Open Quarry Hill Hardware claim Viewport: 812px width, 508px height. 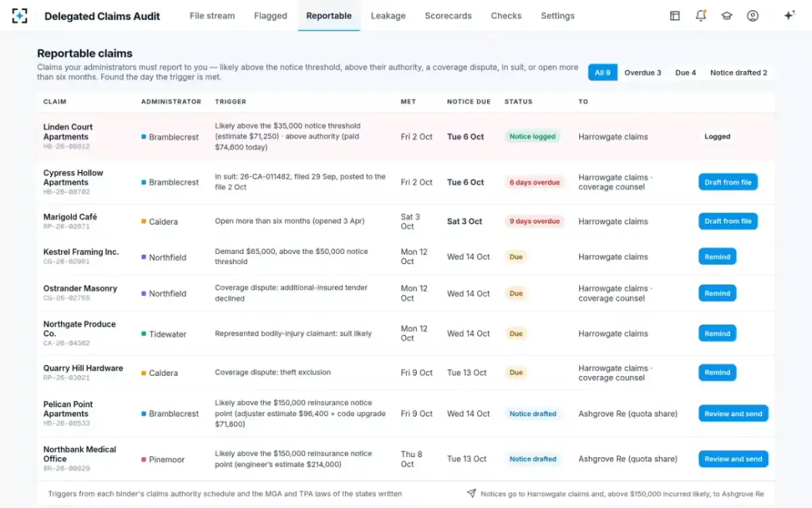83,368
